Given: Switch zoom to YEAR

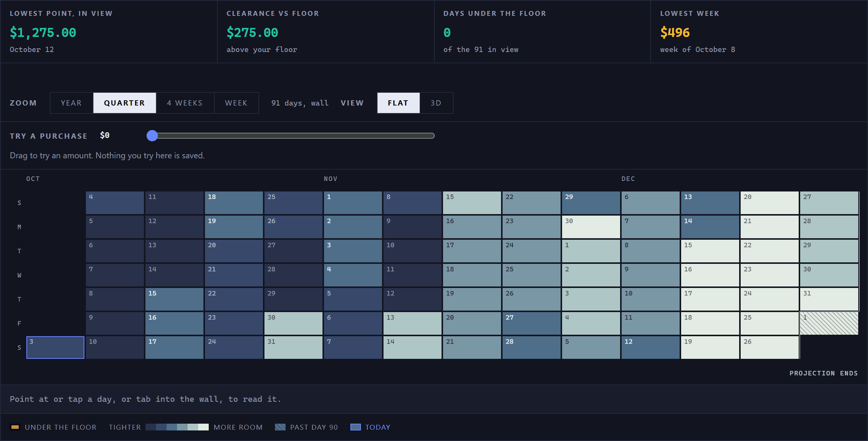Looking at the screenshot, I should (x=72, y=103).
